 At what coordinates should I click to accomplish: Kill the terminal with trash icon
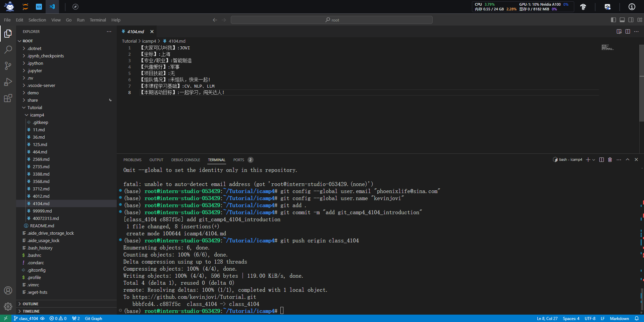click(610, 160)
